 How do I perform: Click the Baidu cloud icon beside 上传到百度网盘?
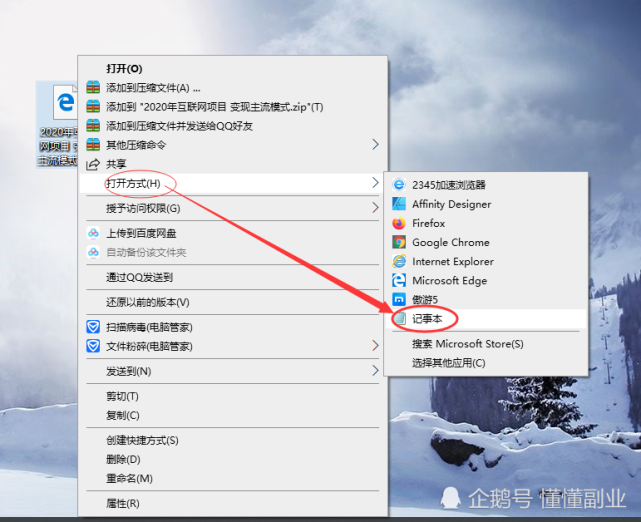[93, 233]
